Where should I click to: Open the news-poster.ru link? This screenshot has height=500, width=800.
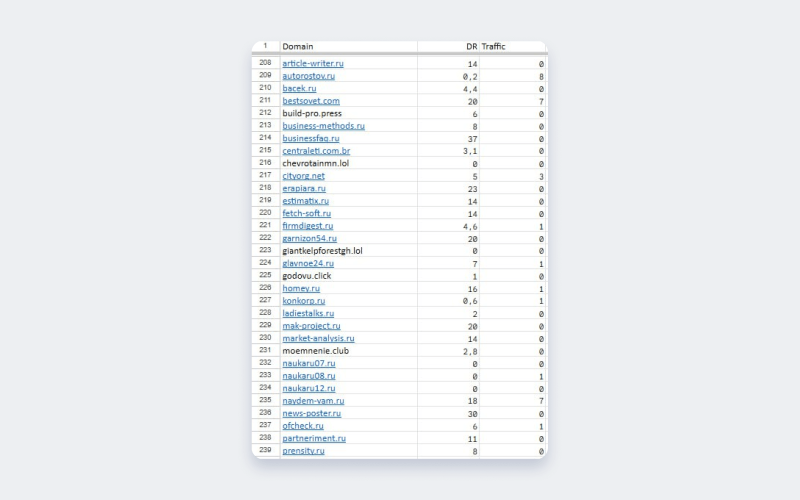311,413
